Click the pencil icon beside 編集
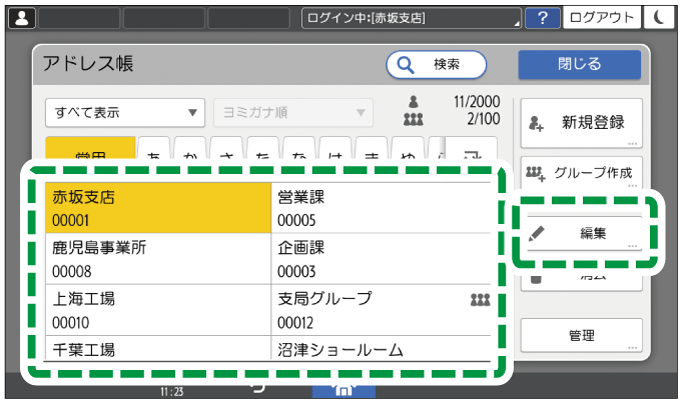 (x=536, y=234)
